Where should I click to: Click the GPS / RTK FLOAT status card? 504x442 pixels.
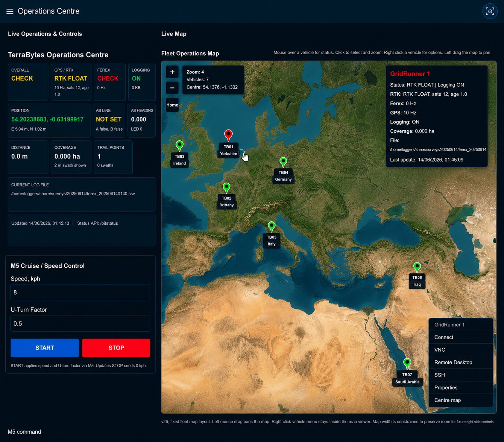tap(71, 82)
